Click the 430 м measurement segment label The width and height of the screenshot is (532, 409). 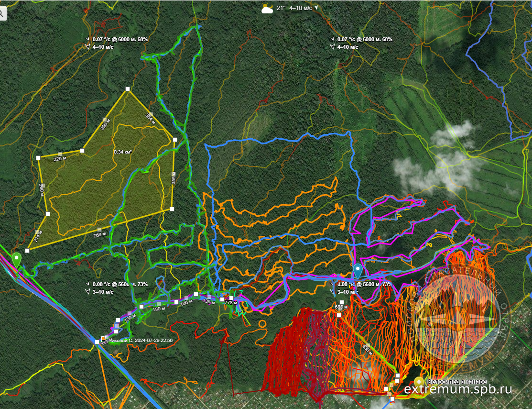pos(367,348)
